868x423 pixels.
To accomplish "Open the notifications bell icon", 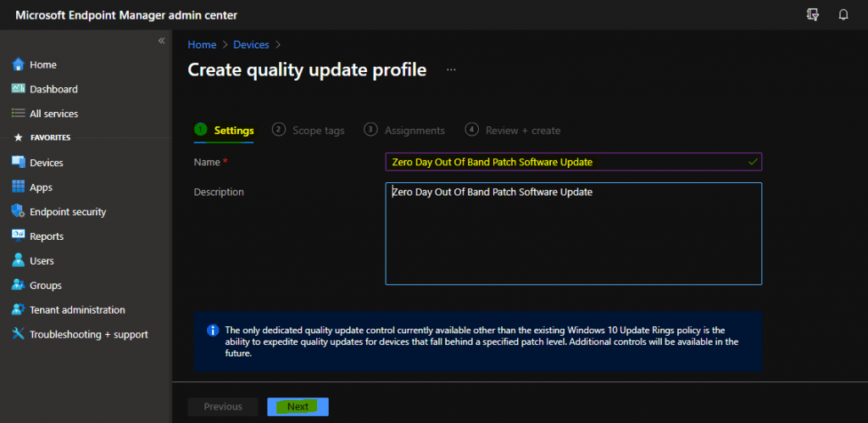I will point(843,15).
